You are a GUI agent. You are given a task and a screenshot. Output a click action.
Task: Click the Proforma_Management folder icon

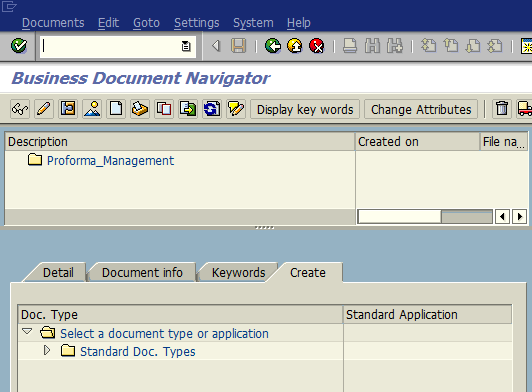tap(35, 159)
